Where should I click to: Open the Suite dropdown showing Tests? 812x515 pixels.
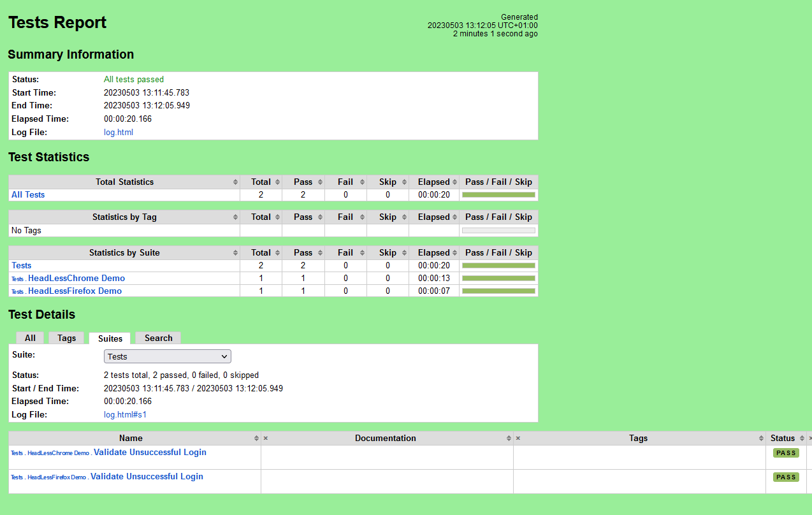pyautogui.click(x=168, y=356)
